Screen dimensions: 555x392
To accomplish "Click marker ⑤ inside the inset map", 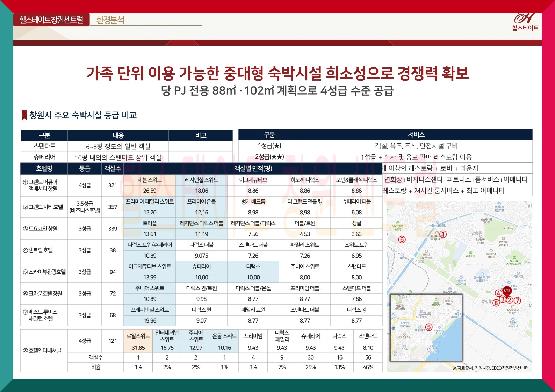I will (x=429, y=327).
